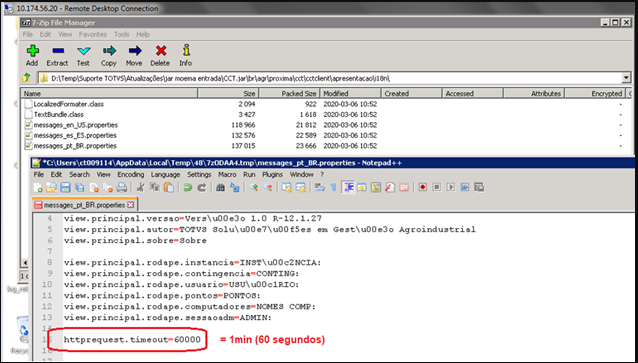
Task: Click the Stop Recording macro icon
Action: (x=437, y=187)
